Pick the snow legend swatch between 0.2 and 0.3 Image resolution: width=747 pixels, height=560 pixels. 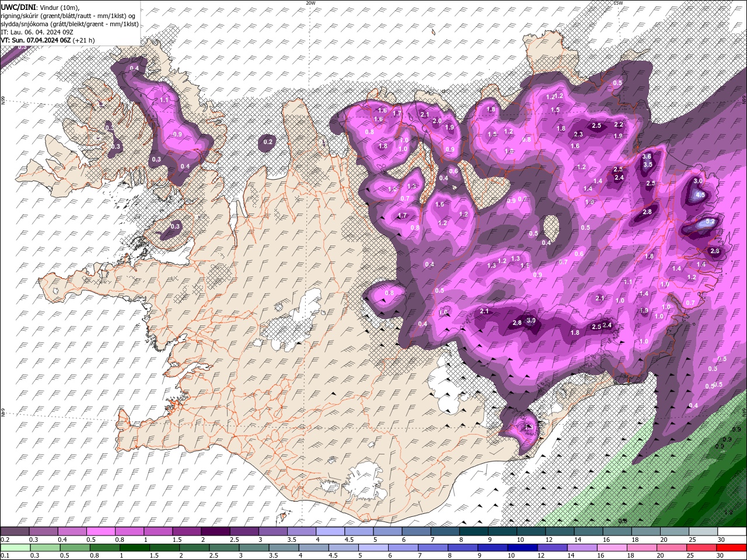point(15,531)
